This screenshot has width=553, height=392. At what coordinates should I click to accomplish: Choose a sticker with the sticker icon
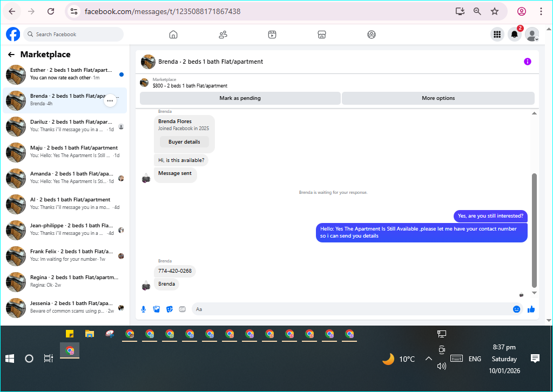(x=170, y=309)
